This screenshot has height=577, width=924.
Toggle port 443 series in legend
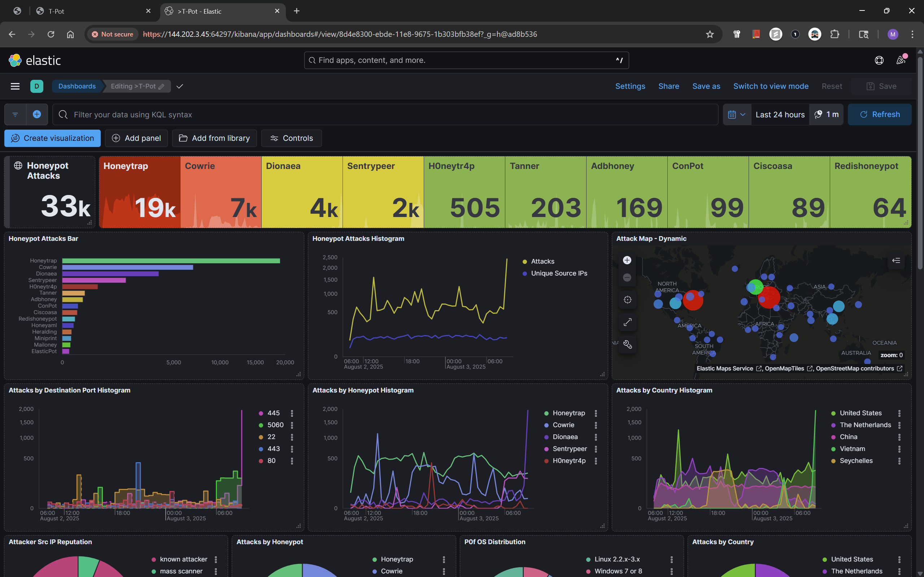click(274, 449)
